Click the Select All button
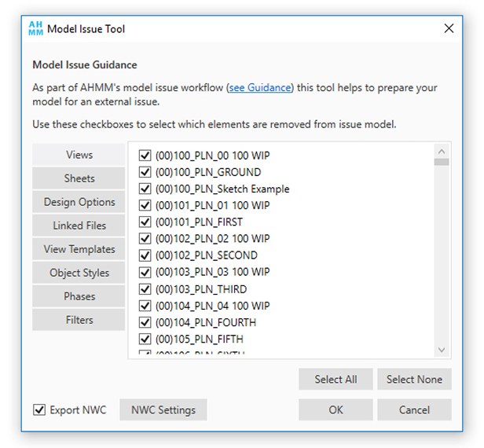The height and width of the screenshot is (448, 484). (335, 379)
